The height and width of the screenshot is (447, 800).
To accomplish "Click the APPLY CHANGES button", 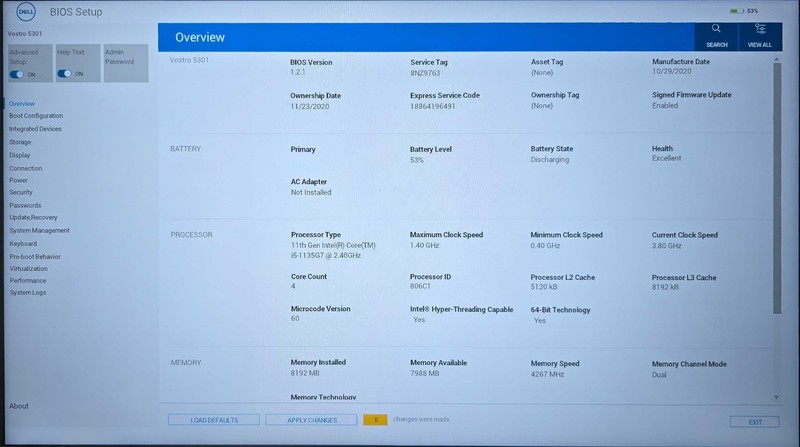I will coord(311,420).
